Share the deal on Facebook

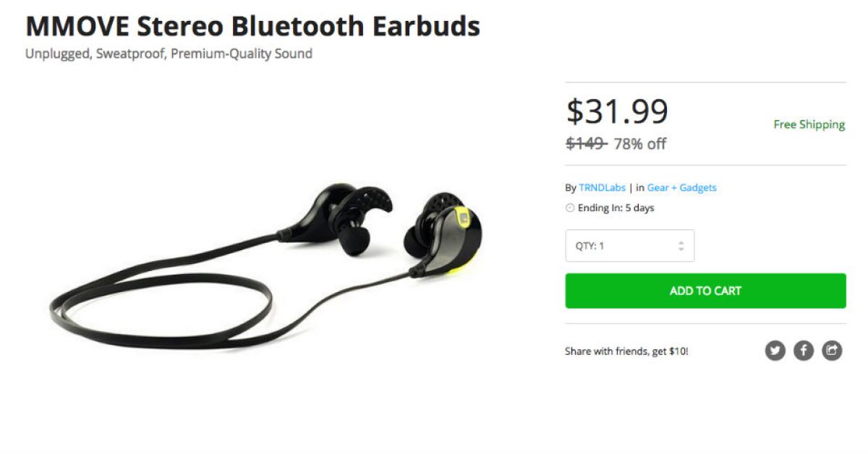pos(804,351)
